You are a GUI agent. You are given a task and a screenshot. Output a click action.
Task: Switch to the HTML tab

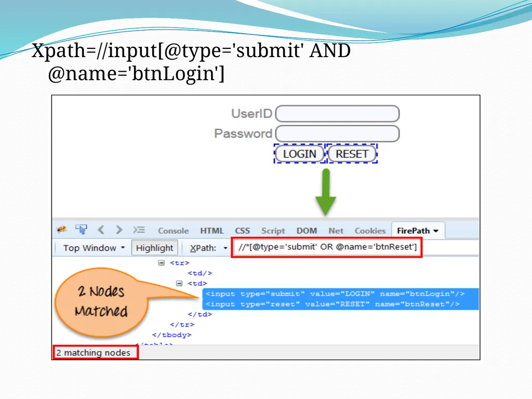point(212,231)
